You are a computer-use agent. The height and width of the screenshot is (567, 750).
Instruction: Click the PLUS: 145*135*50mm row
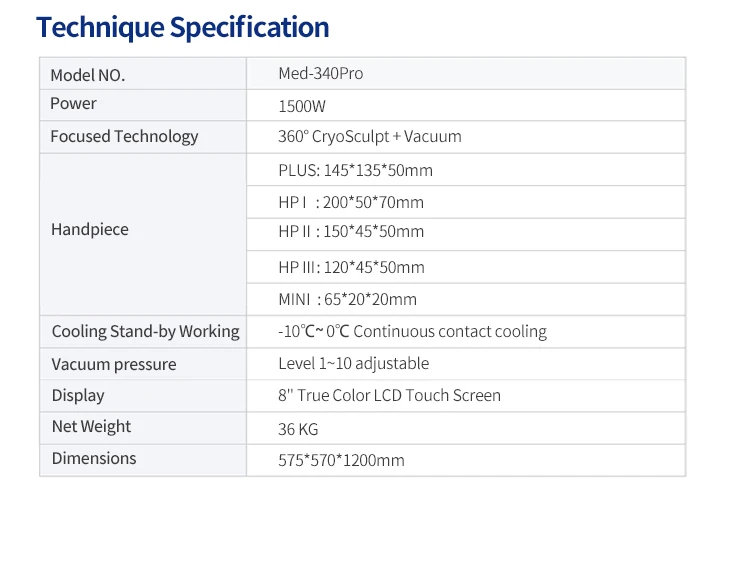tap(466, 170)
